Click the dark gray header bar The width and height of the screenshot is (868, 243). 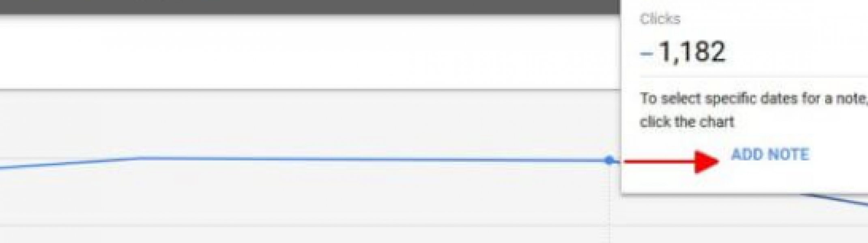[x=310, y=7]
